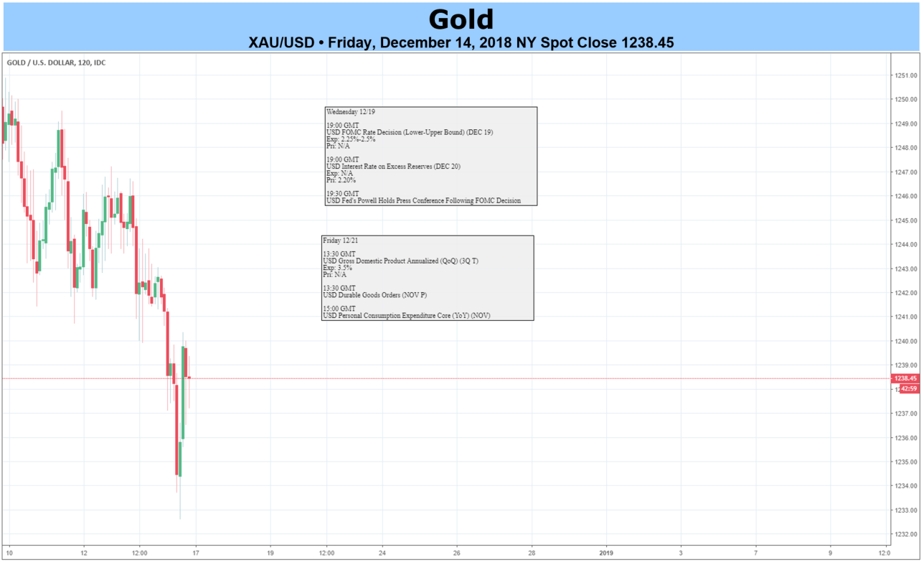Click the 12:00 label between 12 and 17
924x565 pixels.
(x=140, y=553)
